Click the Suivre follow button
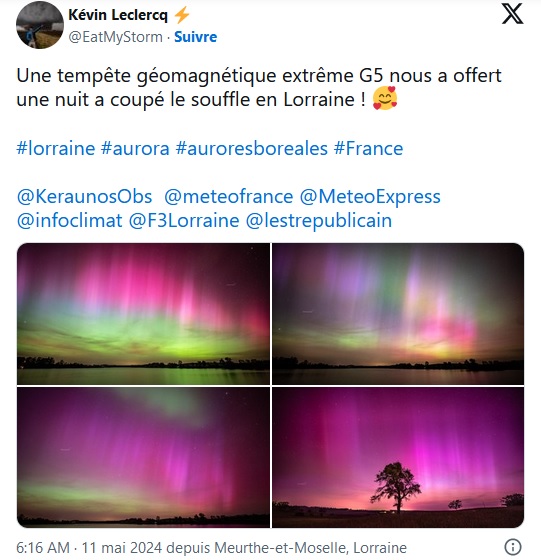Image resolution: width=541 pixels, height=560 pixels. click(x=195, y=37)
